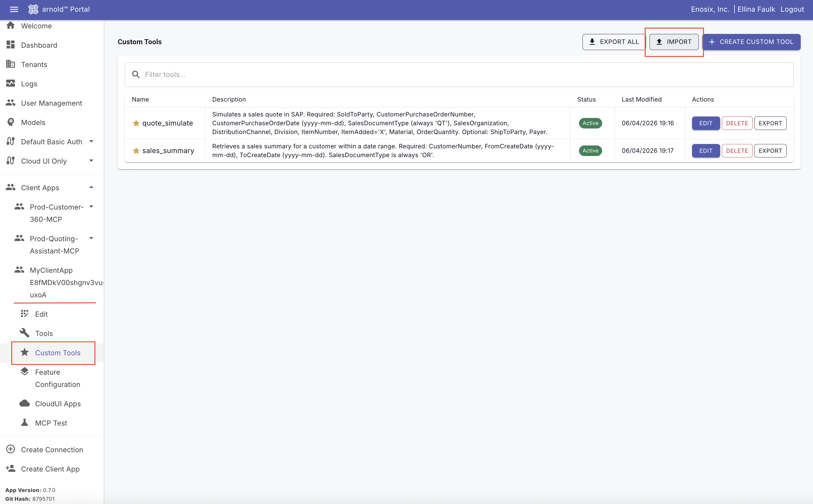Click the Active status badge for quote_simulate
813x504 pixels.
coord(590,123)
